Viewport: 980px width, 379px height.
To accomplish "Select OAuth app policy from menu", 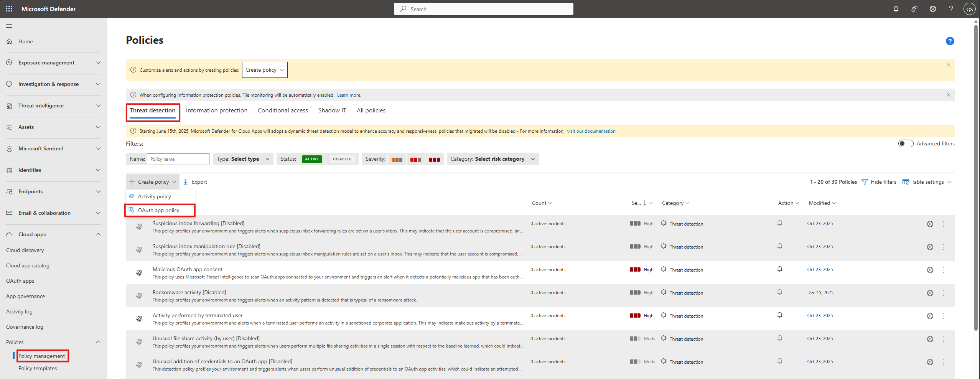I will coord(160,210).
